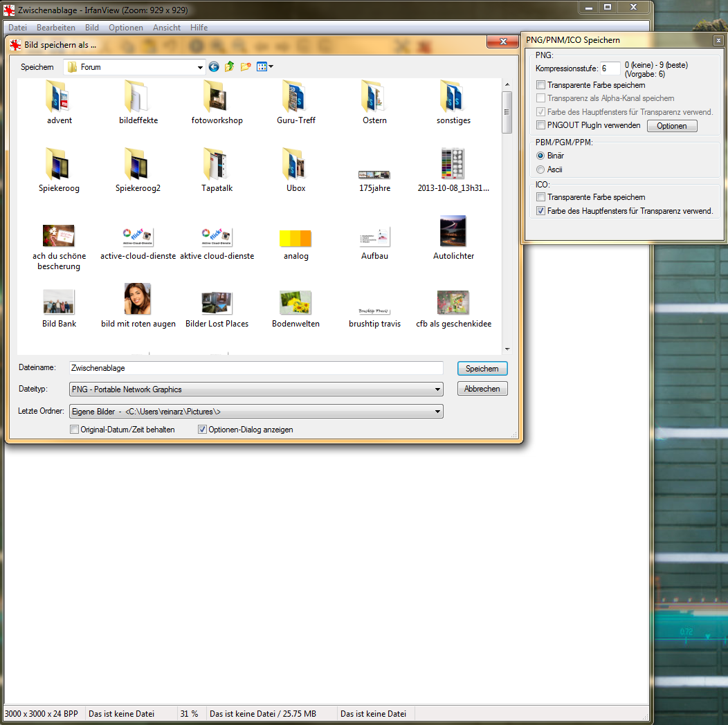The height and width of the screenshot is (725, 728).
Task: Select the Ascii radio button
Action: tap(541, 169)
